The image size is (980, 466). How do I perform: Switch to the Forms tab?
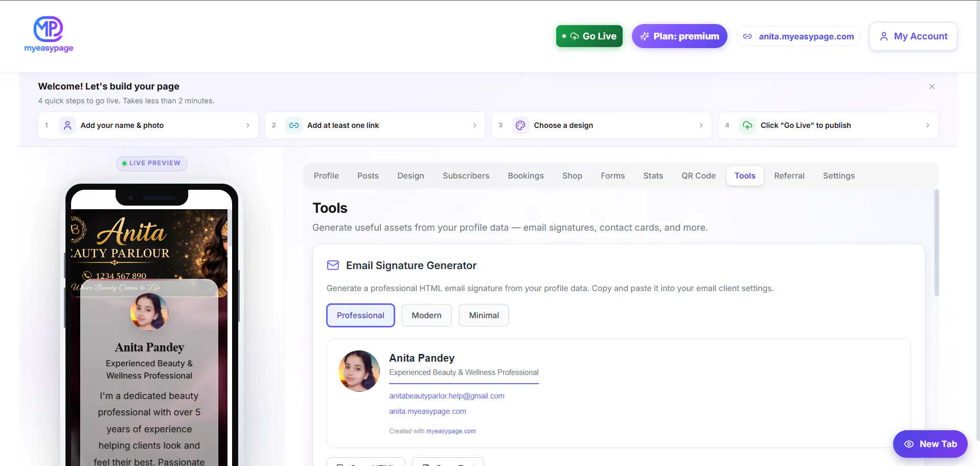pos(613,176)
